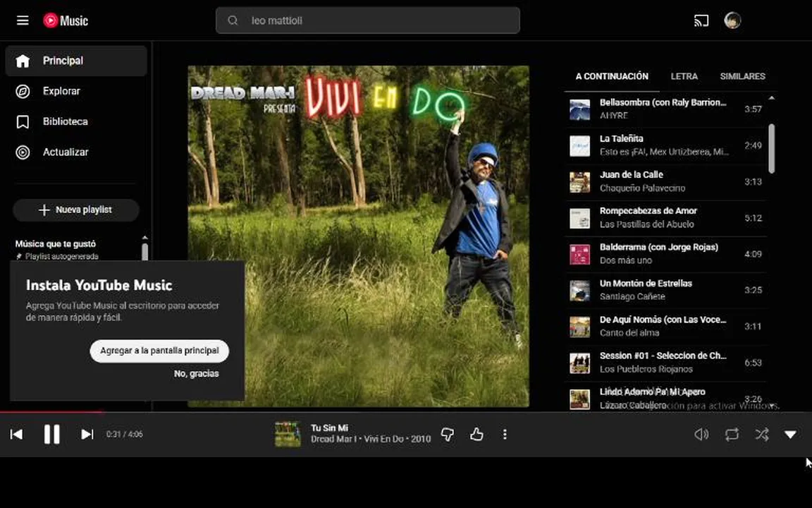Play Un Montón de Estrellas from queue
812x508 pixels.
pyautogui.click(x=665, y=290)
